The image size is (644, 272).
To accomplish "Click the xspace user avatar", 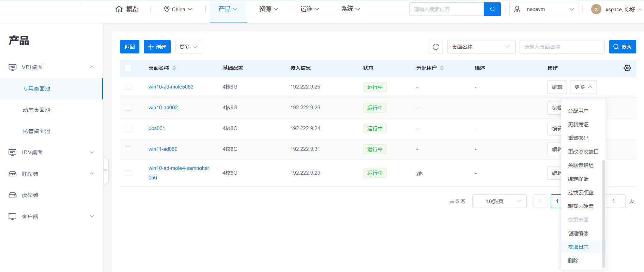I will (x=596, y=9).
